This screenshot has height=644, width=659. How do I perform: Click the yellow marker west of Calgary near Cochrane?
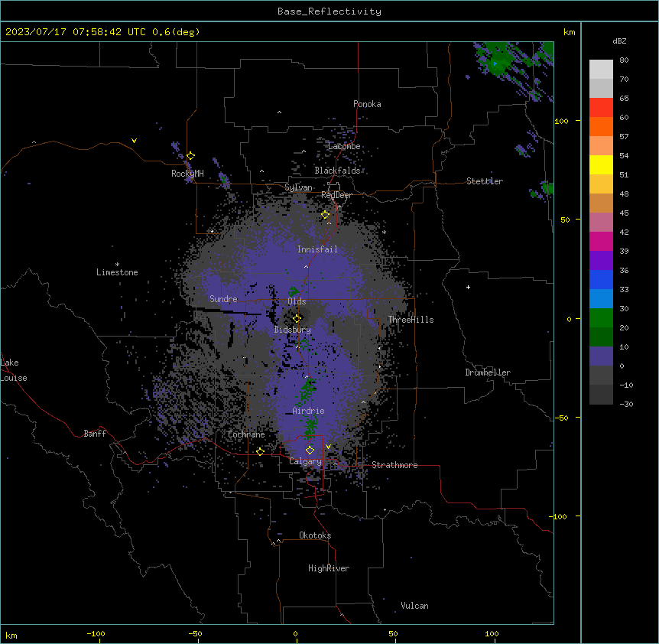pos(260,451)
